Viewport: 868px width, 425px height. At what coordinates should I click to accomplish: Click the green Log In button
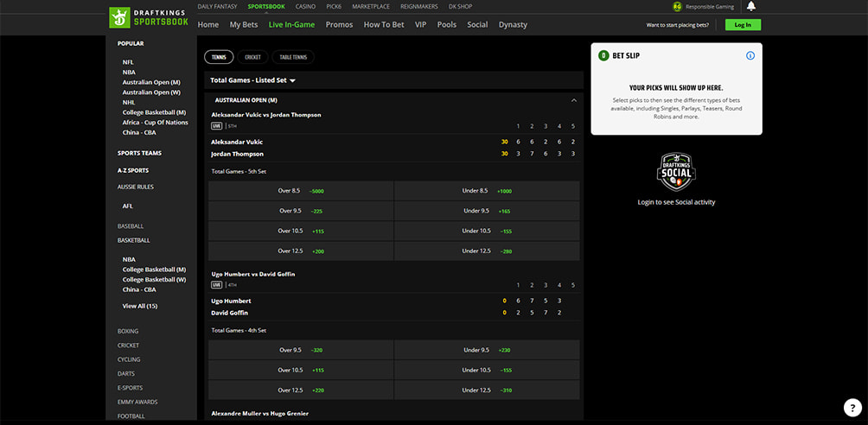(743, 24)
